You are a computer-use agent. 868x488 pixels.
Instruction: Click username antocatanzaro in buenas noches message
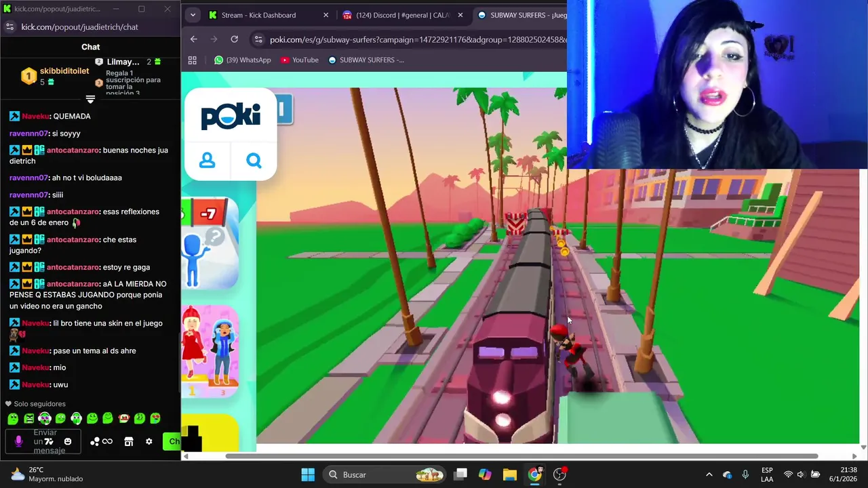pos(73,150)
